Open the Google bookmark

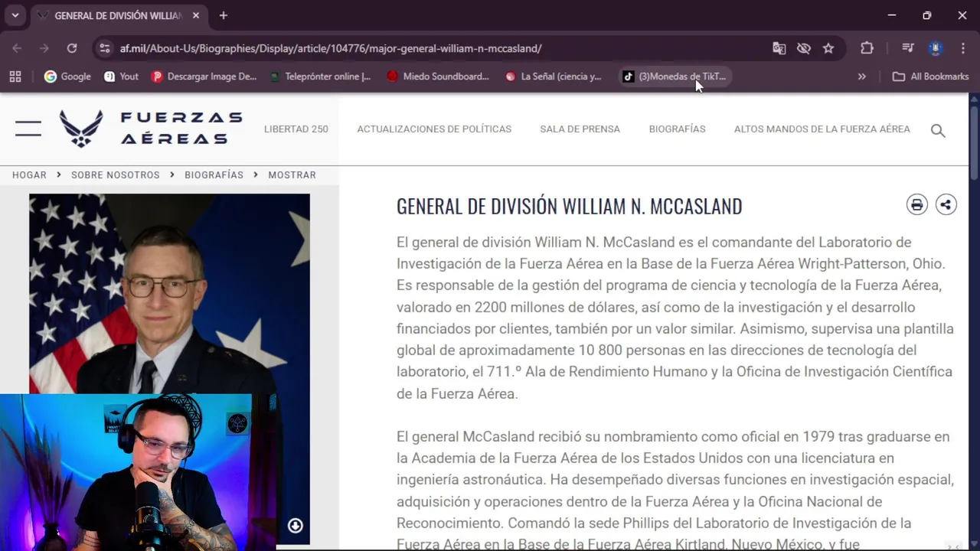(x=67, y=77)
